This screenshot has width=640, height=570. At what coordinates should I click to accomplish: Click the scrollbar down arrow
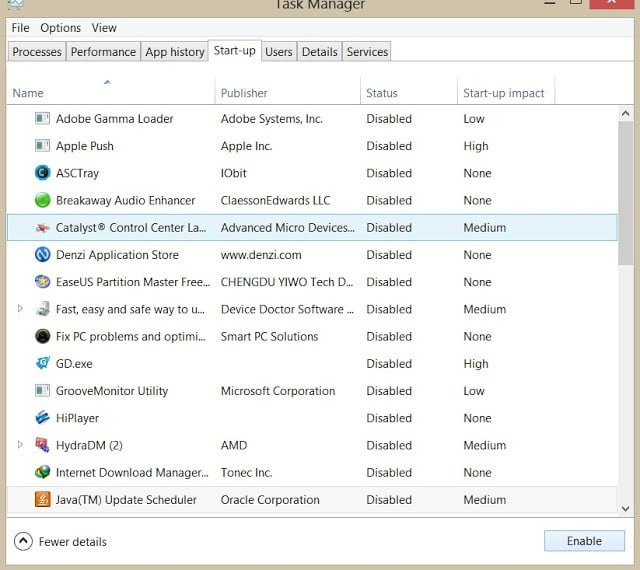(x=625, y=509)
